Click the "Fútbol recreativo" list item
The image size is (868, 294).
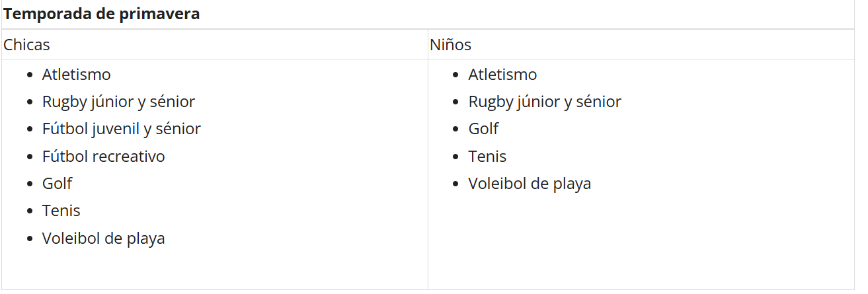(103, 157)
